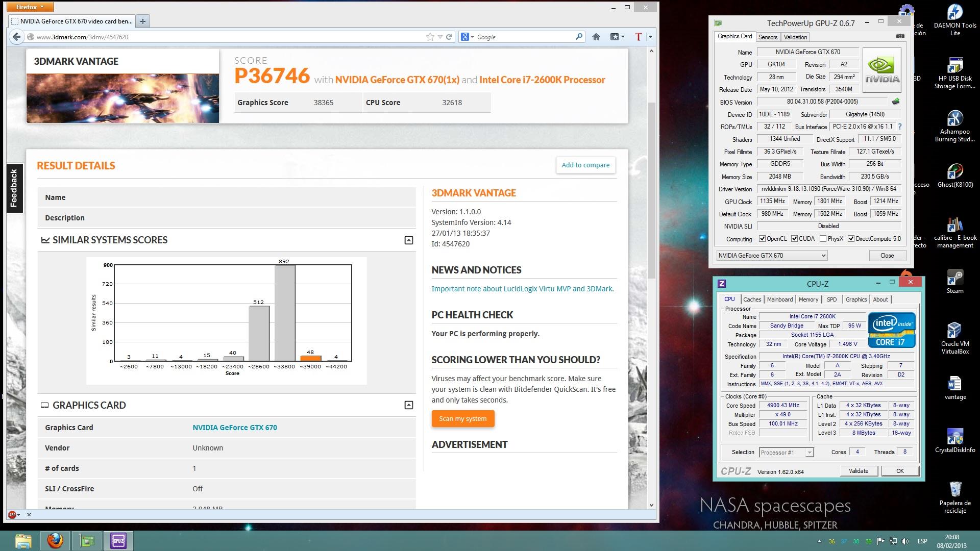Screen dimensions: 980x551
Task: Click the OK button in CPU-Z
Action: point(900,471)
